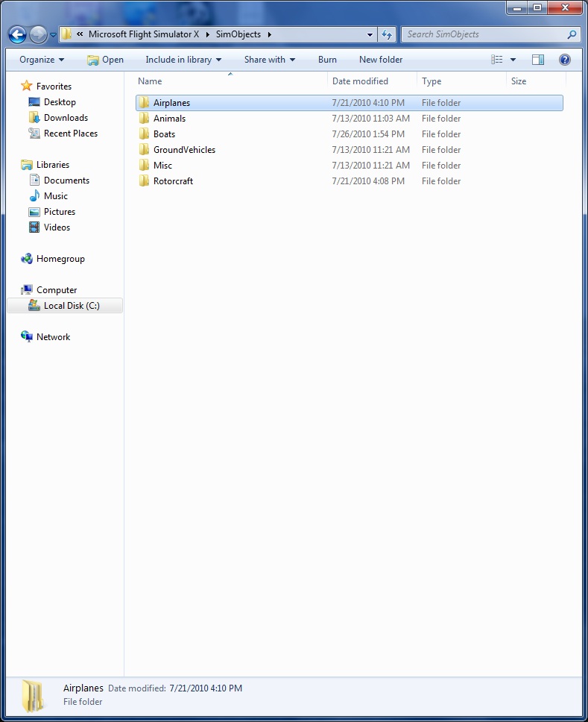Open Include in library menu

pos(183,60)
